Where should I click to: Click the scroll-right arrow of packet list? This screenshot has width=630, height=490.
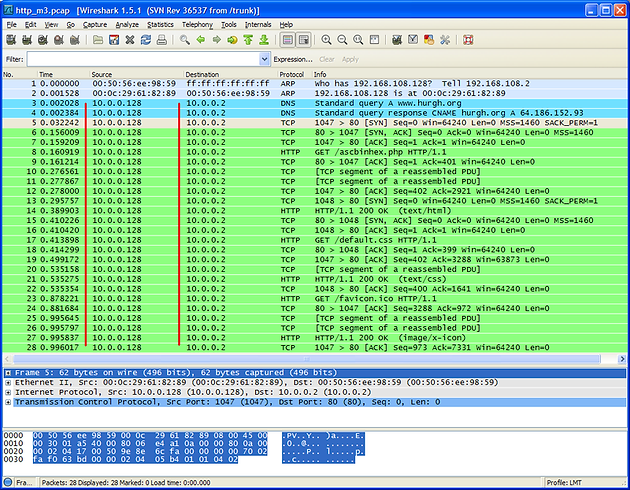[x=622, y=359]
